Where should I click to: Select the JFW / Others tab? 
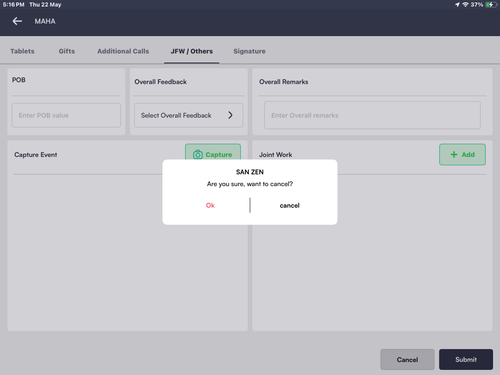[x=192, y=51]
